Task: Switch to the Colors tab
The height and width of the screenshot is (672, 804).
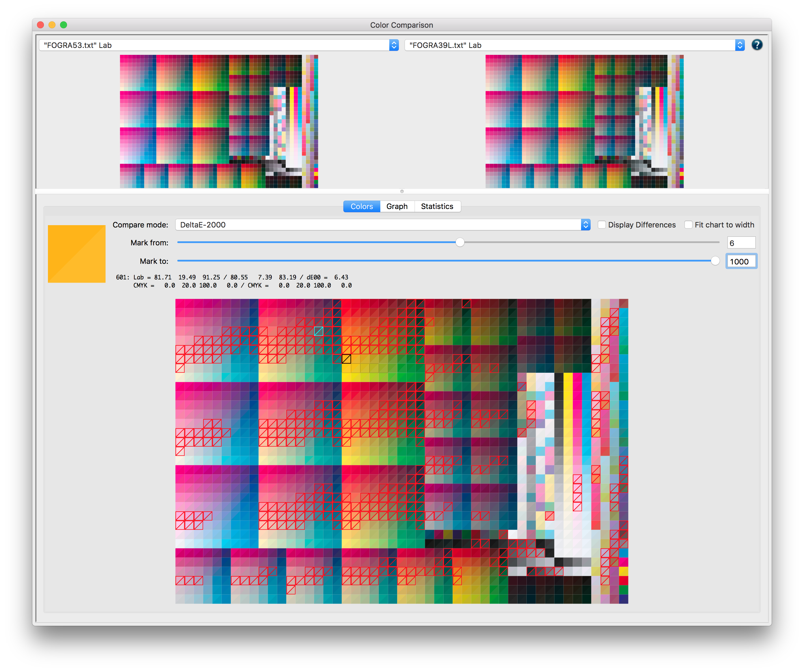Action: [361, 206]
